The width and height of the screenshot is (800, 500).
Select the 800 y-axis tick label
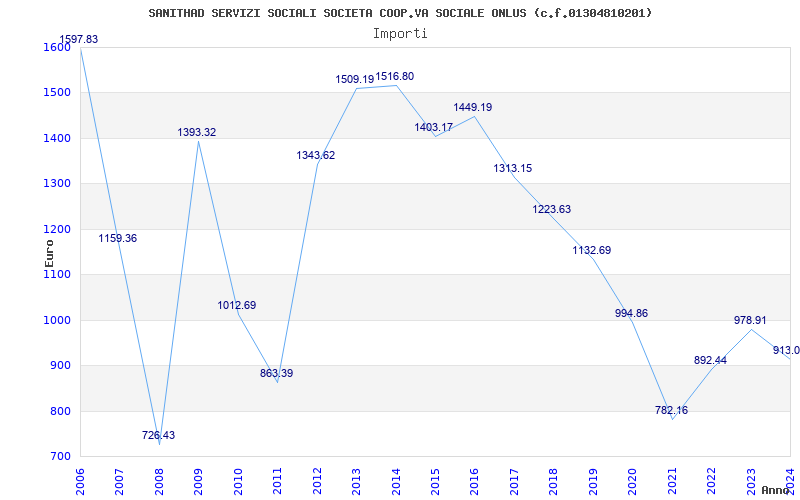[60, 411]
